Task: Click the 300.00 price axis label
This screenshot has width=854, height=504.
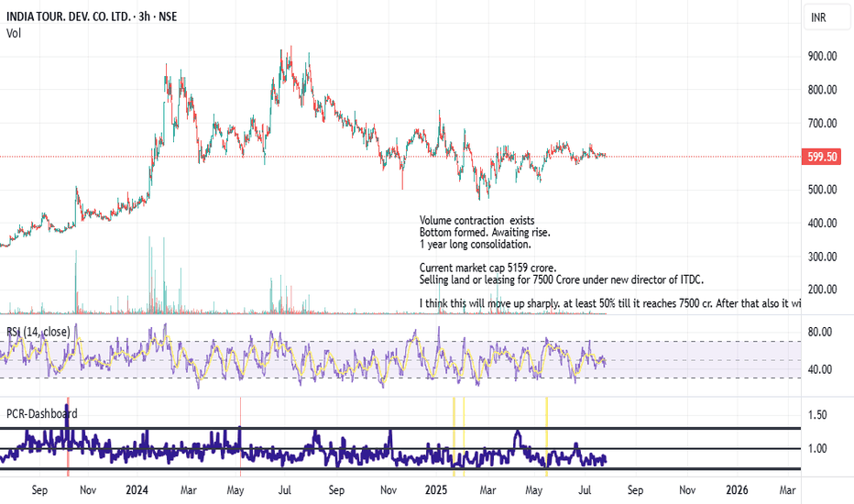Action: pyautogui.click(x=823, y=257)
